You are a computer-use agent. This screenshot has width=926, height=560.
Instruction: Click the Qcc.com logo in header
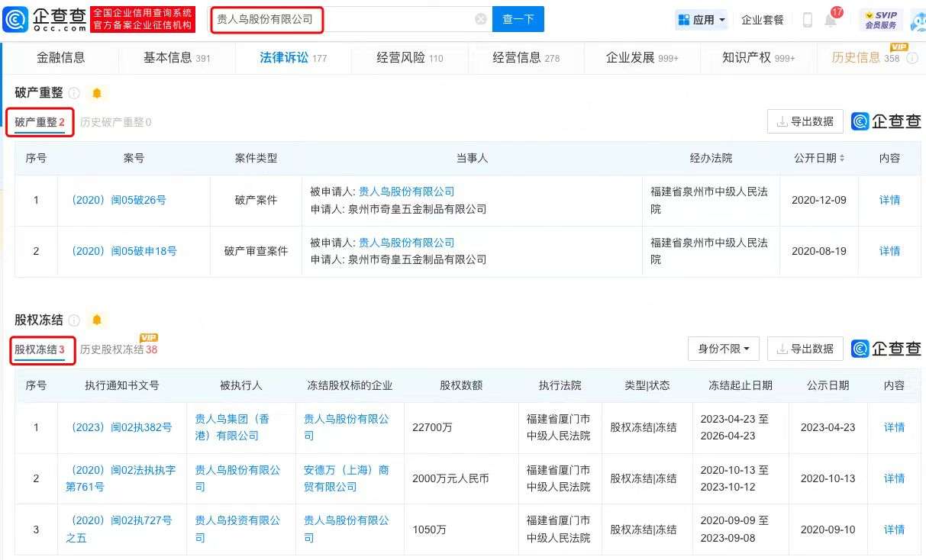(44, 19)
